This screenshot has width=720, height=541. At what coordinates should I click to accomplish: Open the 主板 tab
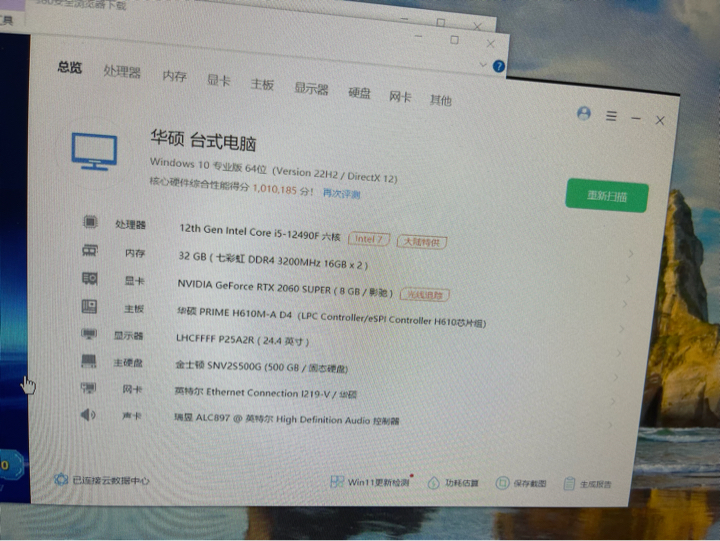[x=262, y=85]
